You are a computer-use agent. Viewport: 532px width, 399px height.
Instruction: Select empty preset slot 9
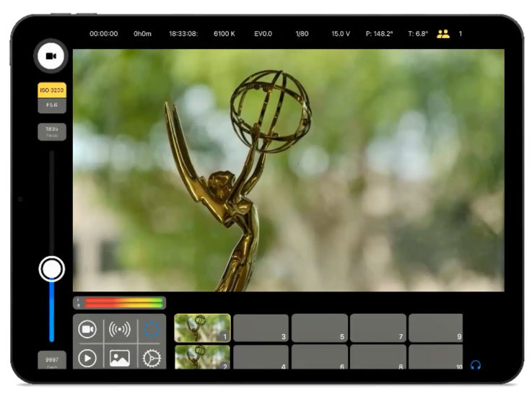[436, 328]
